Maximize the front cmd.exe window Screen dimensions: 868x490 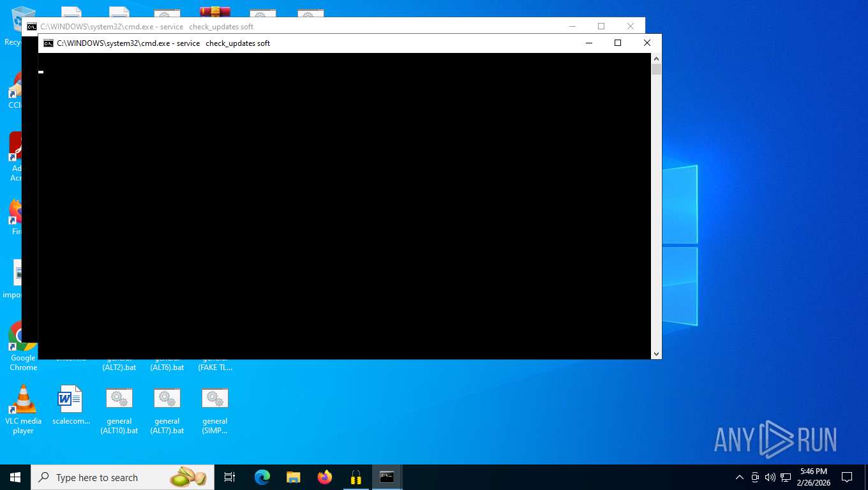[618, 43]
